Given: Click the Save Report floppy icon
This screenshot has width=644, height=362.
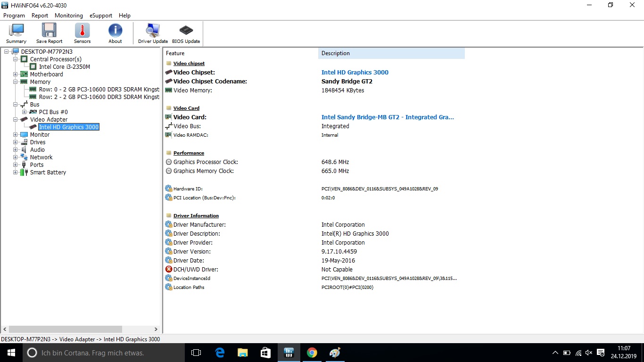Looking at the screenshot, I should pyautogui.click(x=49, y=33).
